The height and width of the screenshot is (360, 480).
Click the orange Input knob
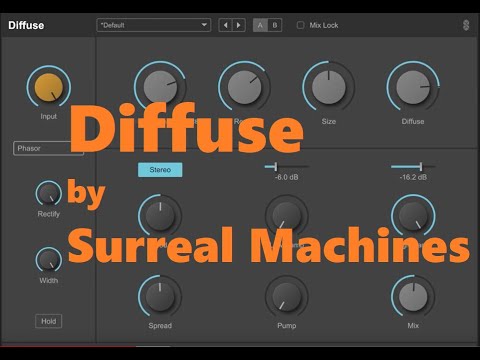click(x=49, y=87)
